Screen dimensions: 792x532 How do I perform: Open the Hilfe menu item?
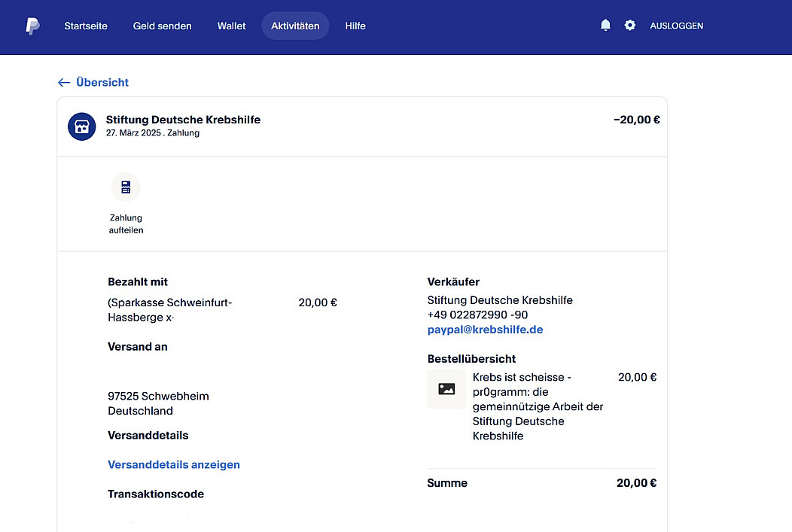(x=355, y=26)
